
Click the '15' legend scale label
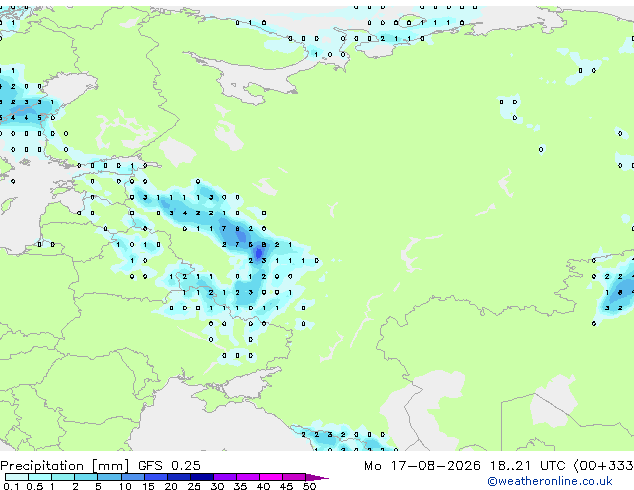(148, 486)
